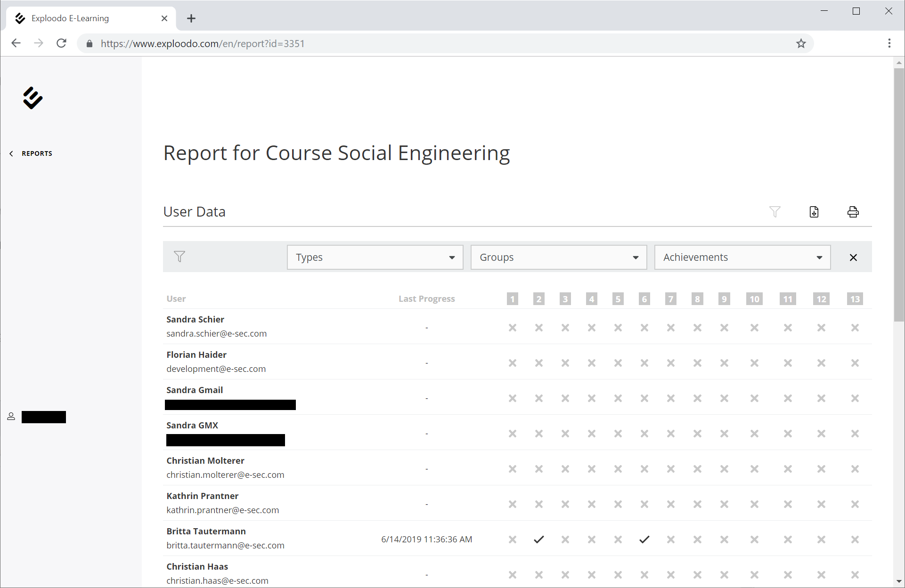Expand the Groups dropdown
The height and width of the screenshot is (588, 905).
(559, 258)
